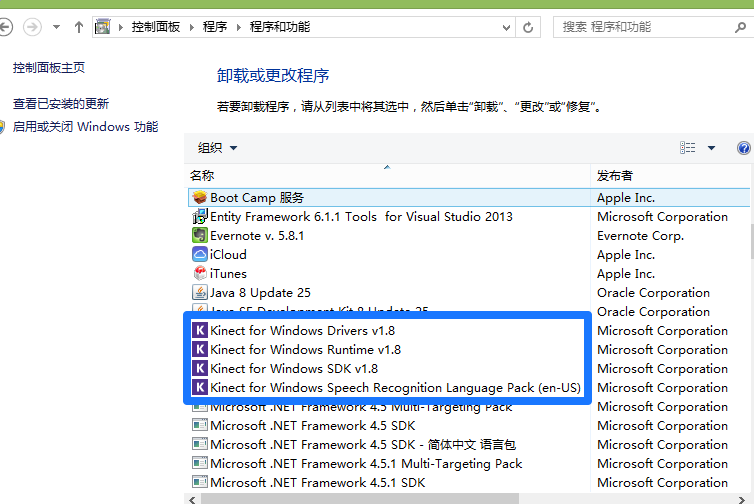Select Boot Camp 服务 icon
Screen dimensions: 754x504
click(200, 198)
